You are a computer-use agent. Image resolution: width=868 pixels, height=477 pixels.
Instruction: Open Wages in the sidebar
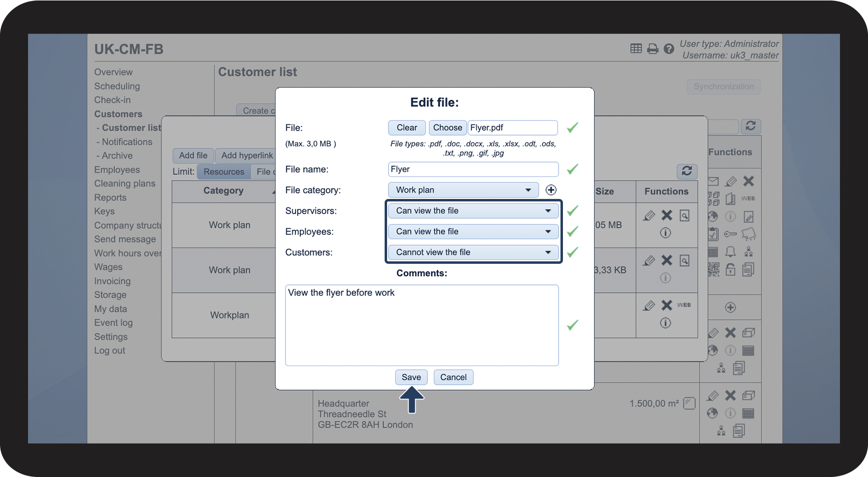[x=108, y=267]
